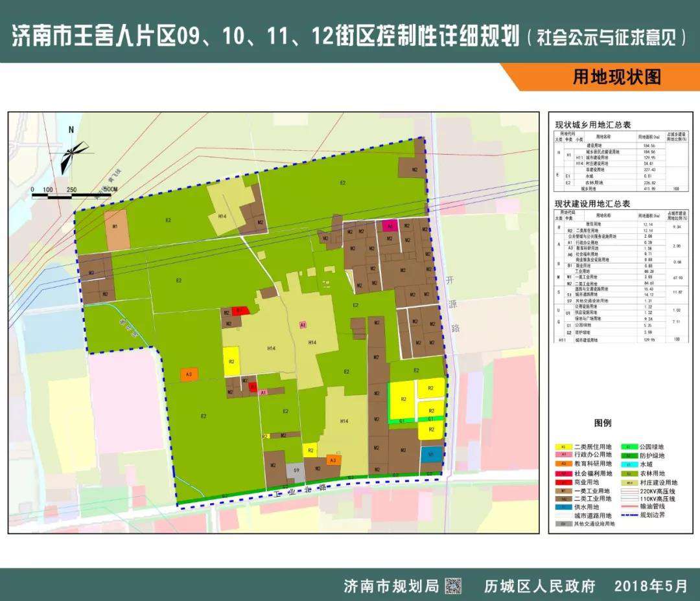The height and width of the screenshot is (601, 700).
Task: Click 历城区人民政府 text in footer
Action: 539,587
